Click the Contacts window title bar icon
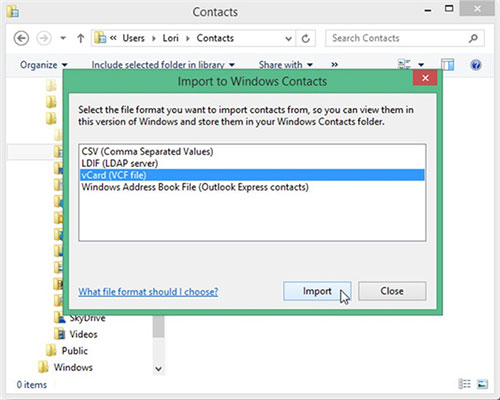Viewport: 500px width, 400px height. [13, 12]
